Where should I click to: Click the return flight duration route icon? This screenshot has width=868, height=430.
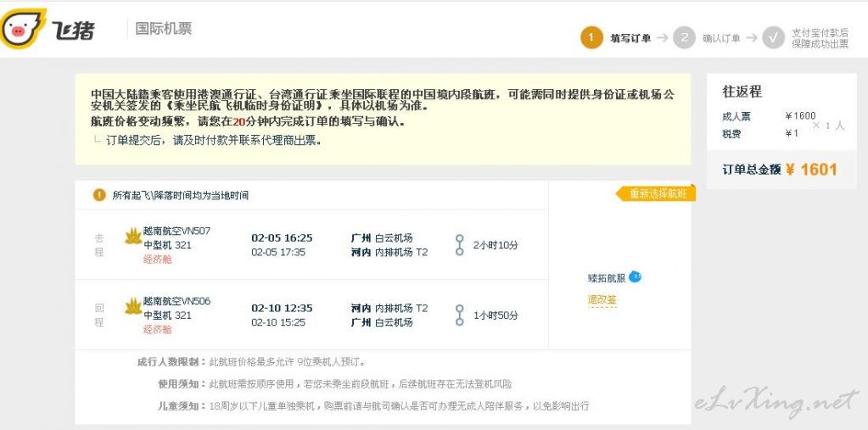pyautogui.click(x=459, y=315)
